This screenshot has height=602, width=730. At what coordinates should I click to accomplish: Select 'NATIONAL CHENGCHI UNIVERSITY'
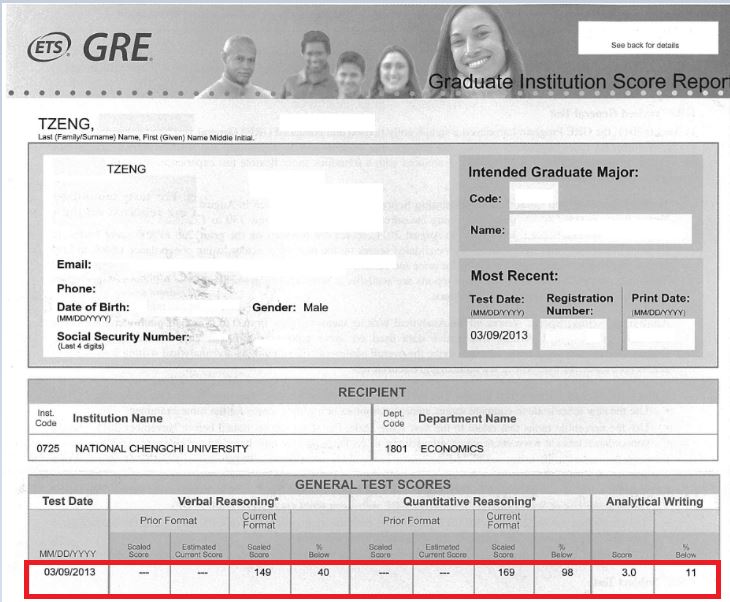point(162,448)
